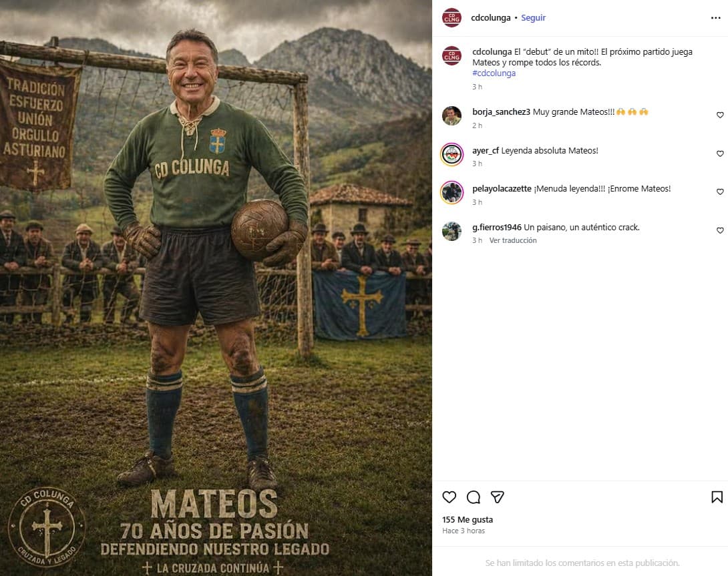Open the comment bubble icon
Screen dimensions: 728x576
(474, 497)
